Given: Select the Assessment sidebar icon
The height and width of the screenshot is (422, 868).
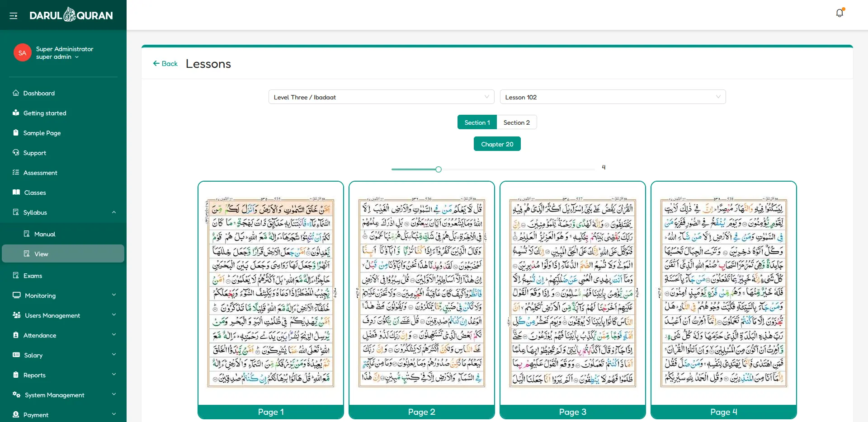Looking at the screenshot, I should [x=16, y=173].
